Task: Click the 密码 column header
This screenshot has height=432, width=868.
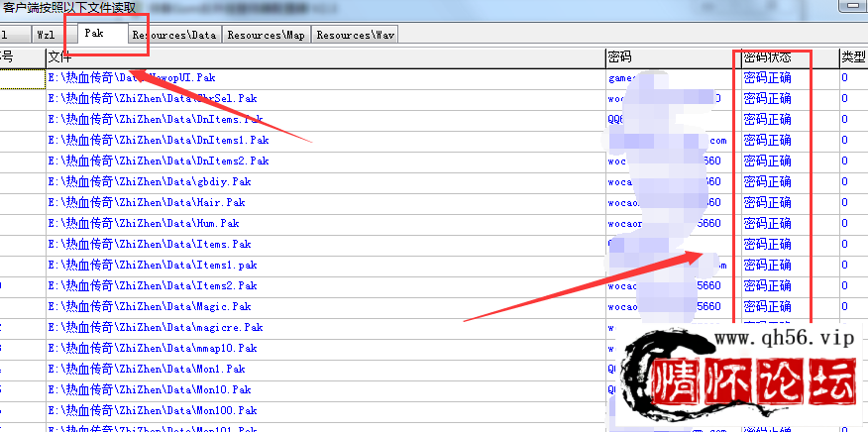Action: 672,57
